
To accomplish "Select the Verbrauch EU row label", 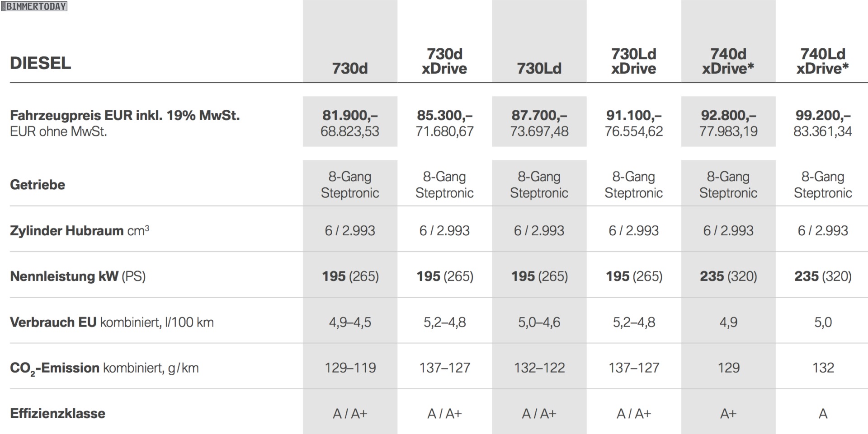I will pos(112,322).
